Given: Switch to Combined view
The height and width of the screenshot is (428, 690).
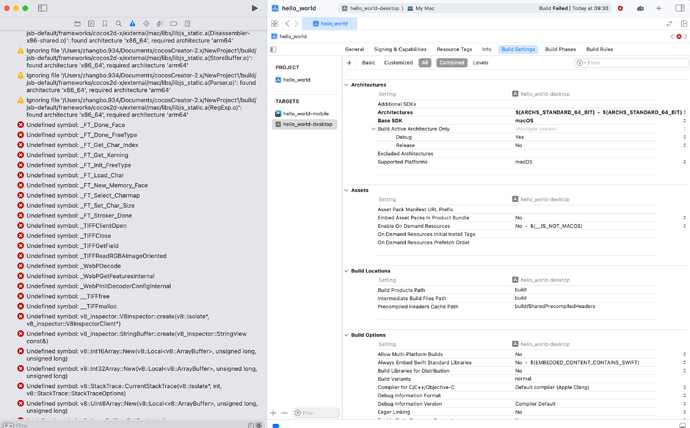Looking at the screenshot, I should (451, 62).
